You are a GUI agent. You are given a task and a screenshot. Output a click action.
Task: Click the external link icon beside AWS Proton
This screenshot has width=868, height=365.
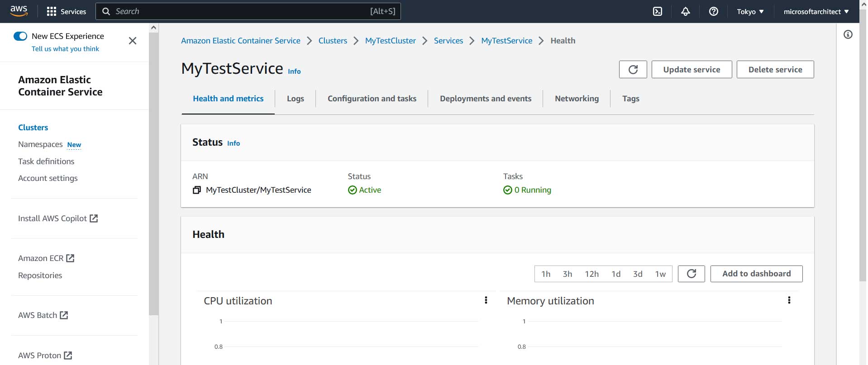68,356
